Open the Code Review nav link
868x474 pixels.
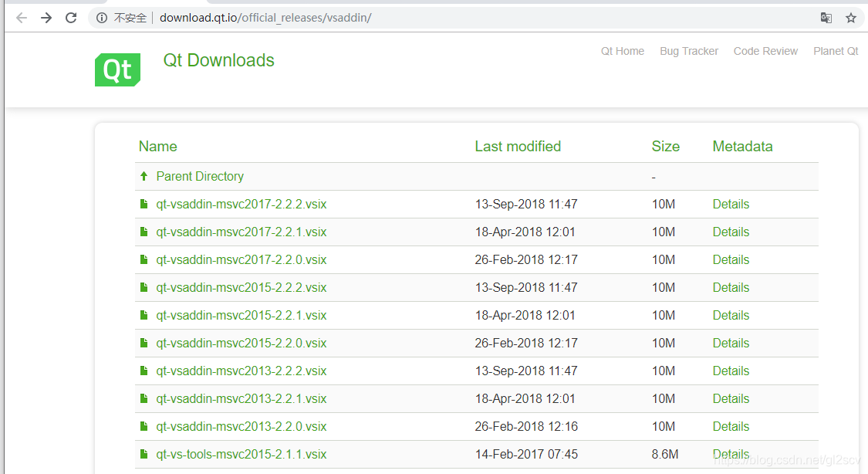point(765,51)
